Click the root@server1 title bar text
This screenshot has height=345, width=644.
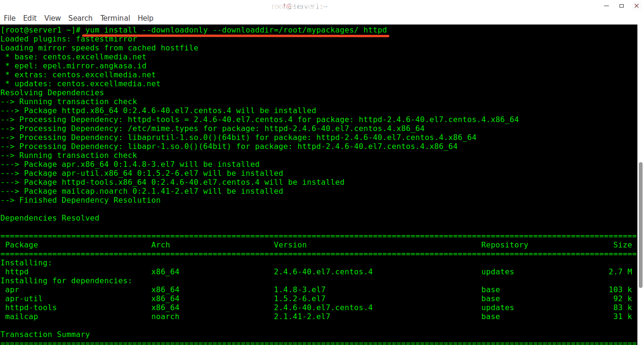(x=299, y=7)
